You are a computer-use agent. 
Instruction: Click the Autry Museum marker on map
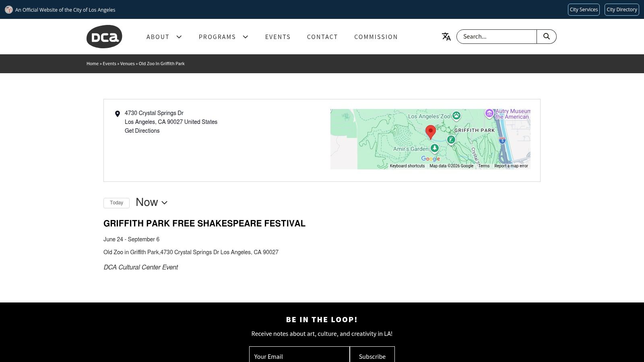tap(489, 113)
